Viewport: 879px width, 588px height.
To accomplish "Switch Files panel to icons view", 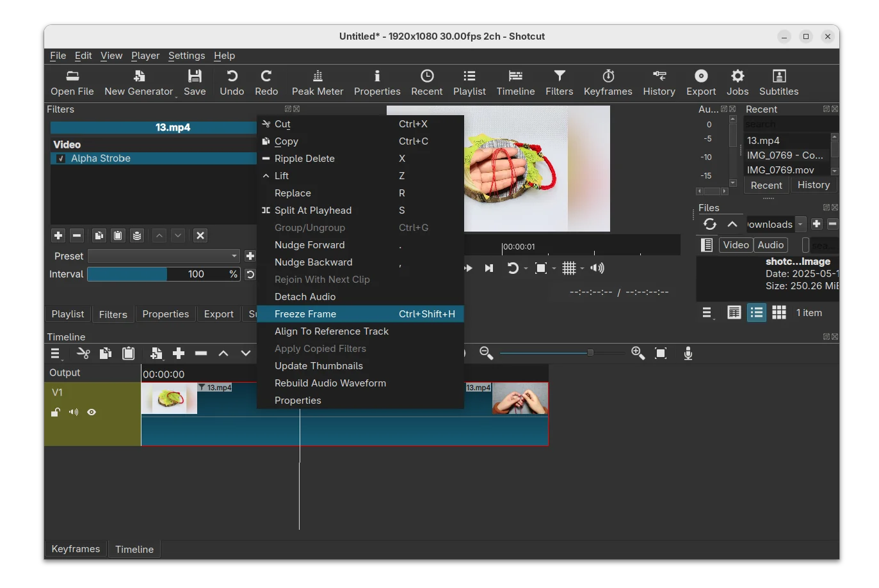I will tap(779, 313).
